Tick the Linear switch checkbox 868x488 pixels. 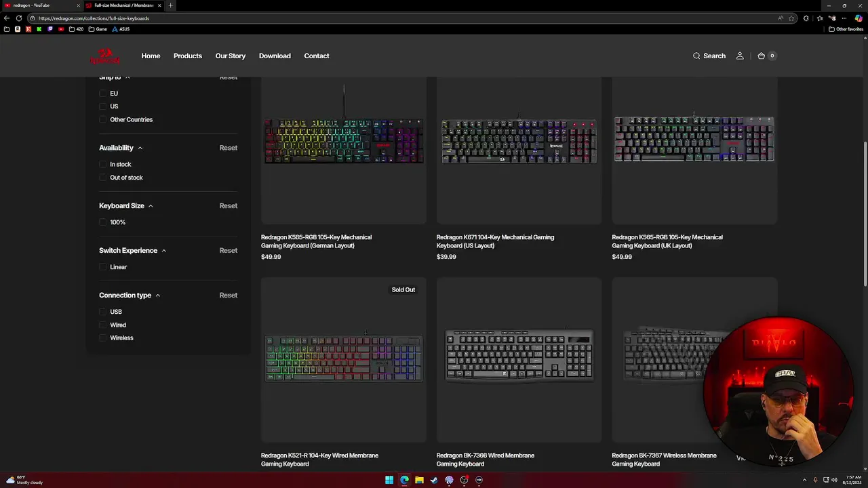click(x=103, y=267)
